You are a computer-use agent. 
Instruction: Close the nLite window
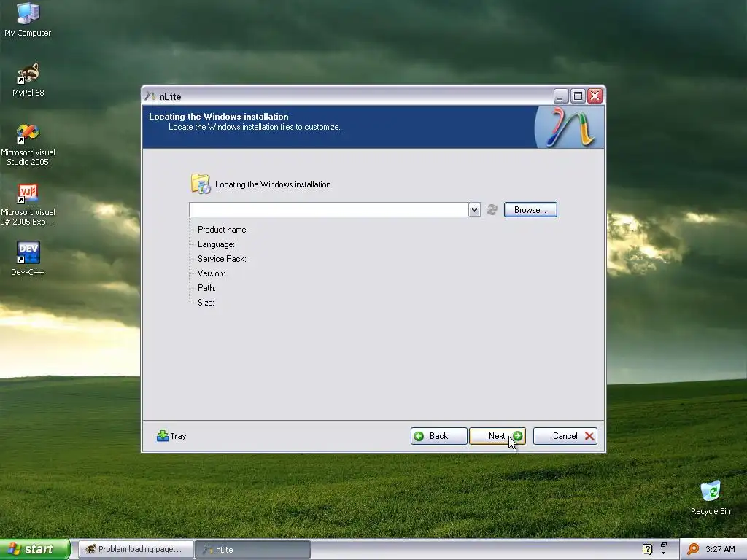[x=595, y=96]
